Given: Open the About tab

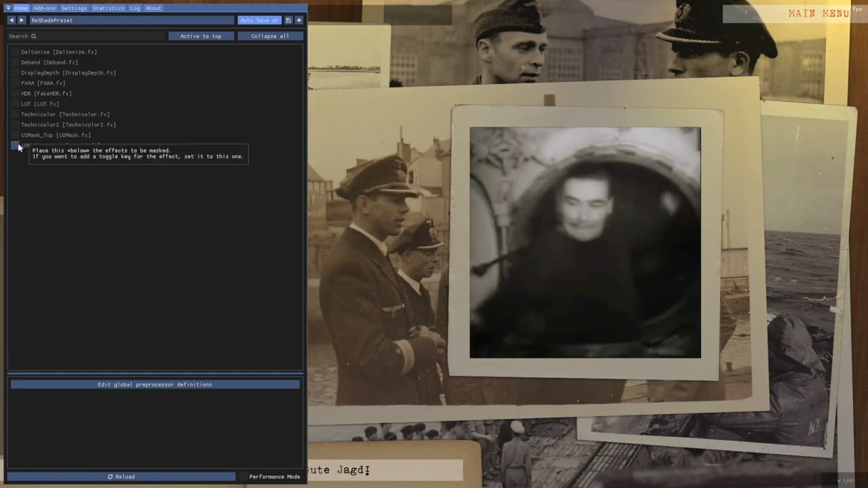Looking at the screenshot, I should 153,8.
